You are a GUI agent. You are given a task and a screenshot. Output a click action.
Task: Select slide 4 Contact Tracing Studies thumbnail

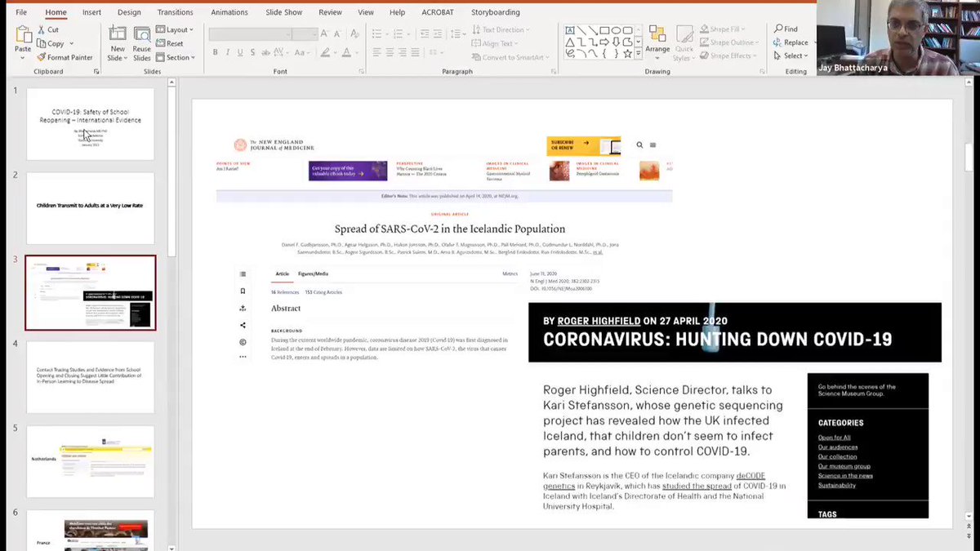pyautogui.click(x=90, y=376)
